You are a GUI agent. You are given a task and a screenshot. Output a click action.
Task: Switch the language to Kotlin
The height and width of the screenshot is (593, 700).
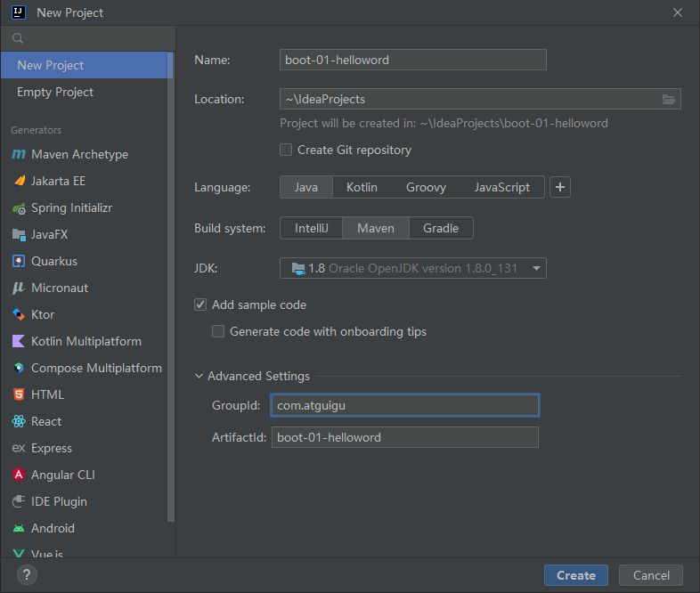pos(362,187)
